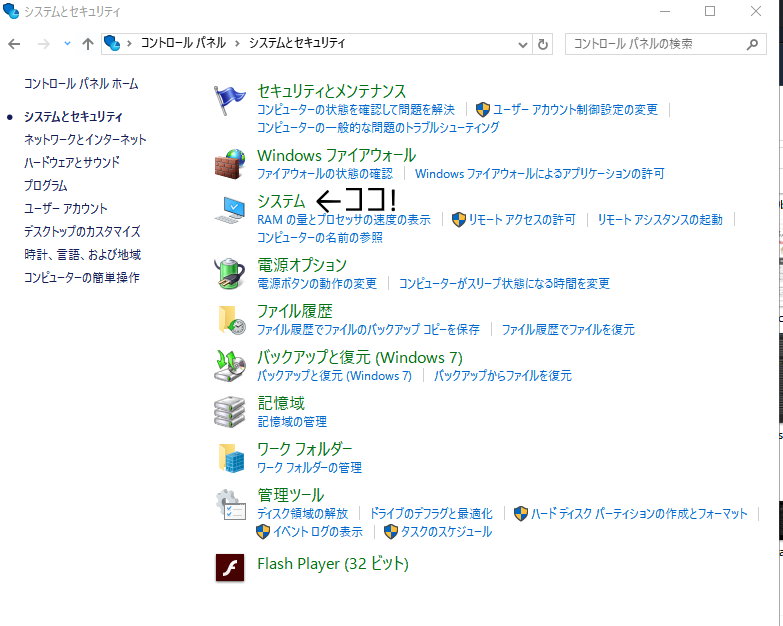783x626 pixels.
Task: Open Flash Player (32 ビット) link
Action: pyautogui.click(x=333, y=564)
